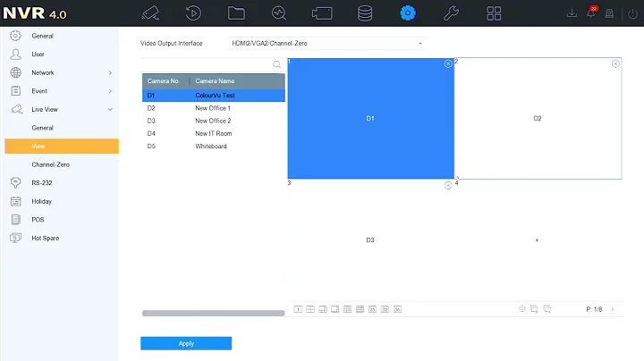Open the File Management folder icon
Image resolution: width=644 pixels, height=361 pixels.
point(236,13)
